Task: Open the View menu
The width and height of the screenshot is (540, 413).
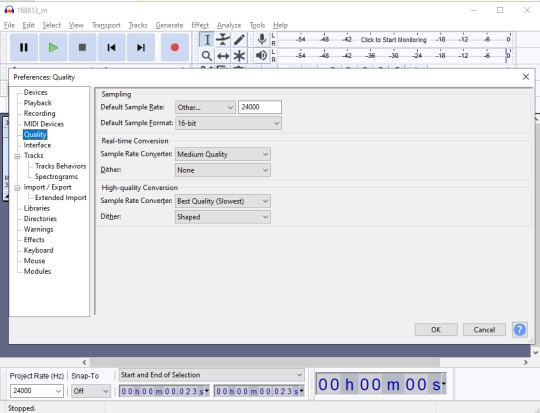Action: click(x=76, y=25)
